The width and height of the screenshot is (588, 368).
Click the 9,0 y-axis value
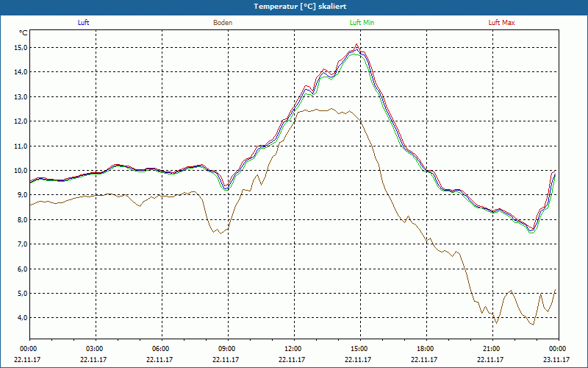(23, 195)
